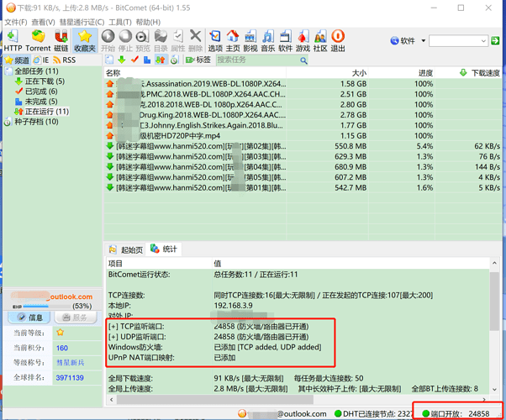The width and height of the screenshot is (506, 420).
Task: Open the 软件 search category dropdown arrow
Action: click(423, 41)
